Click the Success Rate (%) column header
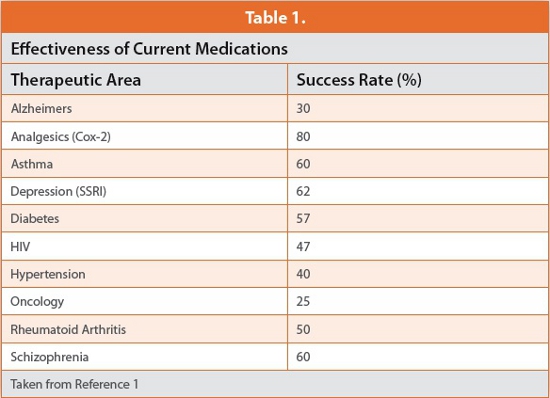The height and width of the screenshot is (398, 550). tap(359, 80)
